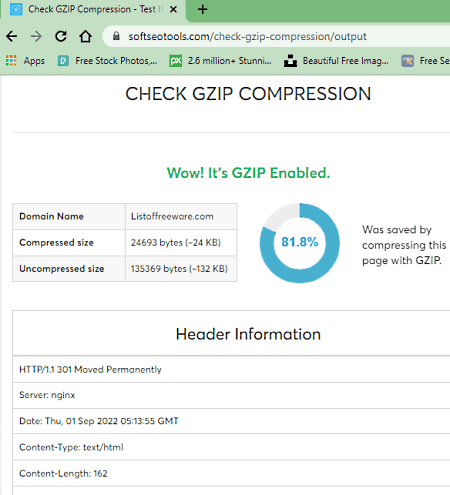
Task: Open the home page via house icon
Action: point(86,36)
